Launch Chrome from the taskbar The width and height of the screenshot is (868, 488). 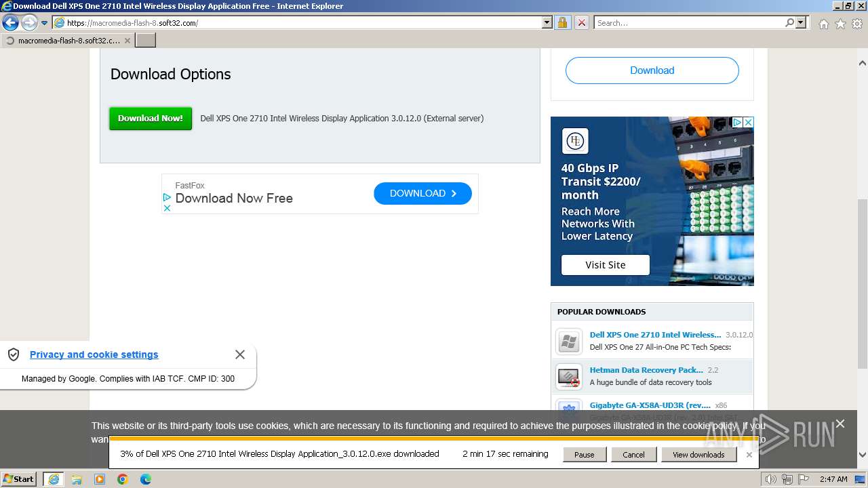click(123, 479)
